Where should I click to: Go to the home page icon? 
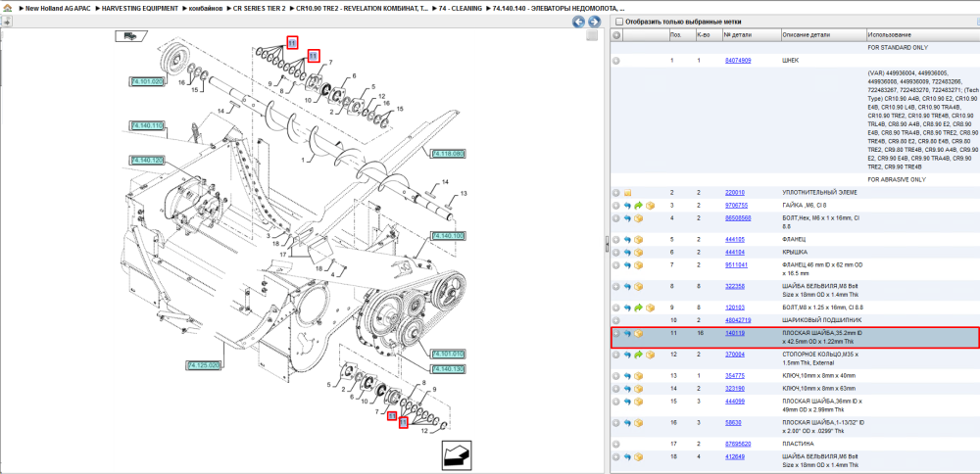point(7,10)
